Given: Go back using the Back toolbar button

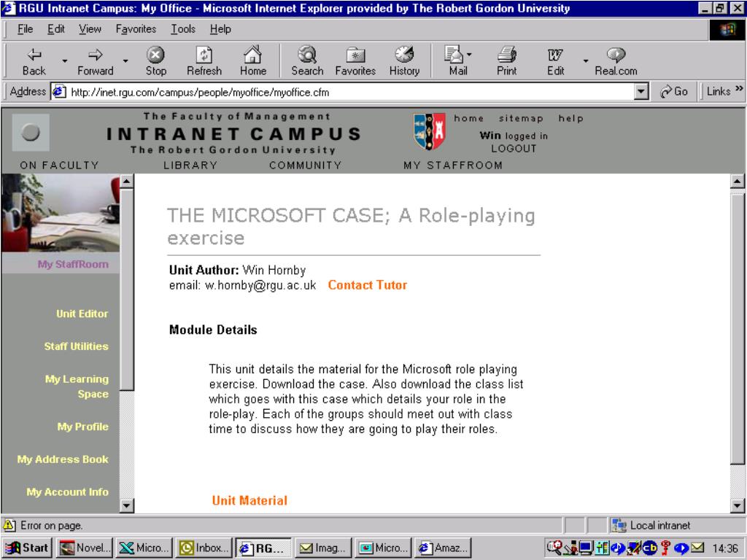Looking at the screenshot, I should point(34,61).
